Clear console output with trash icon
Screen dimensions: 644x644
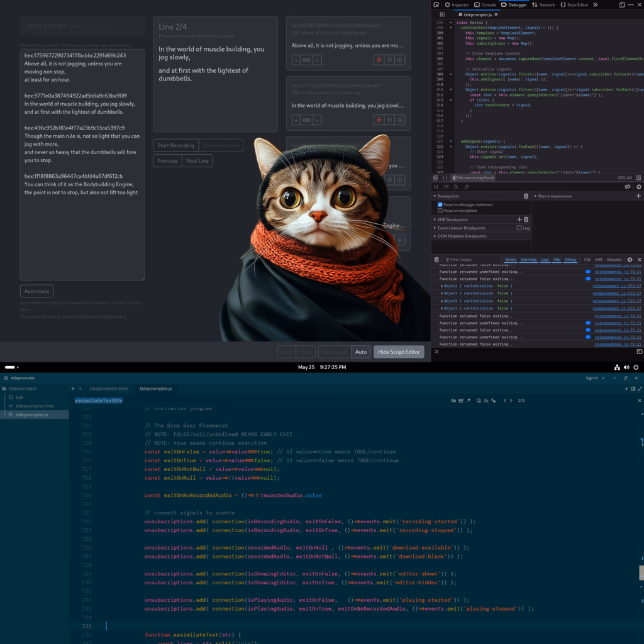click(436, 260)
